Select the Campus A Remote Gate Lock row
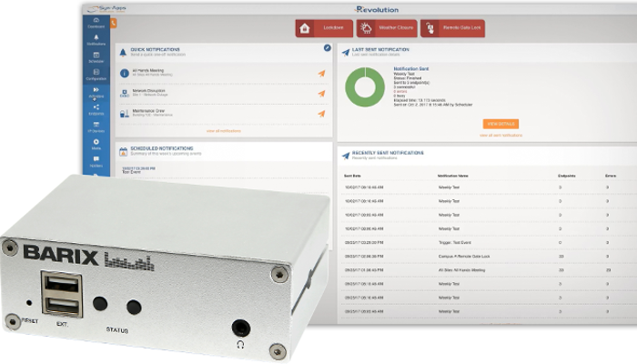This screenshot has width=637, height=364. (x=488, y=257)
